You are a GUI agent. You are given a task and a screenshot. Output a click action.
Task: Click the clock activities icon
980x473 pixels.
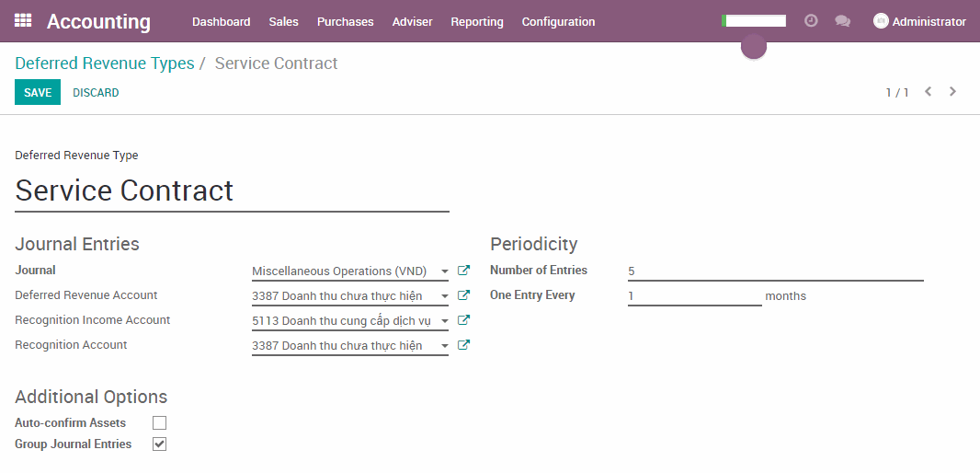(811, 20)
